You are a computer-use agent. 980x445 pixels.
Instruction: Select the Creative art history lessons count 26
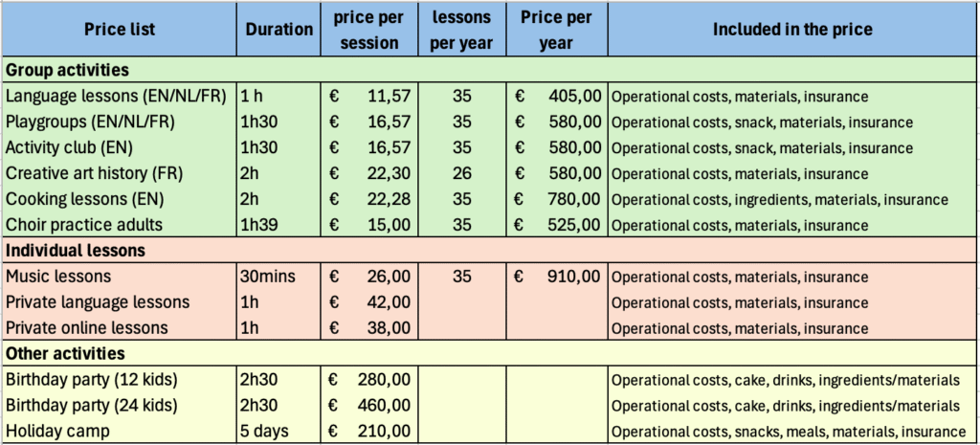pos(462,173)
